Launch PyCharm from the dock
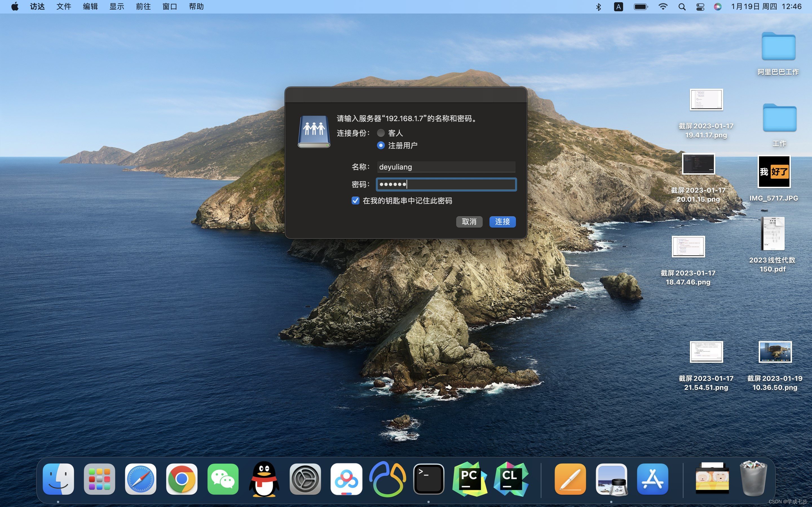This screenshot has width=812, height=507. point(469,479)
